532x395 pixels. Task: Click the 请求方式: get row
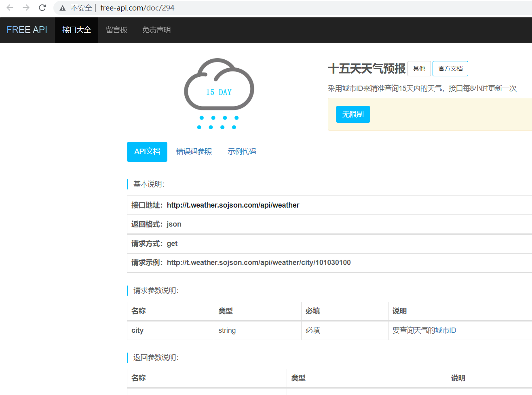pyautogui.click(x=329, y=244)
